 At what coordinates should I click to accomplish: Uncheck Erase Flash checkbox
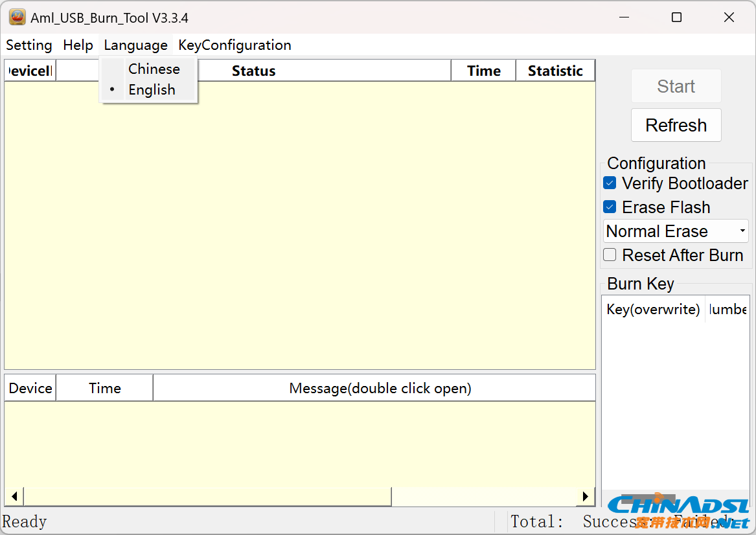(610, 207)
